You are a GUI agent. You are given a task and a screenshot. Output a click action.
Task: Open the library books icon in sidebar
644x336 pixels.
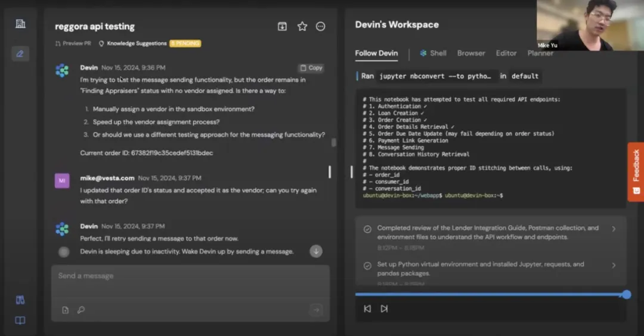20,300
